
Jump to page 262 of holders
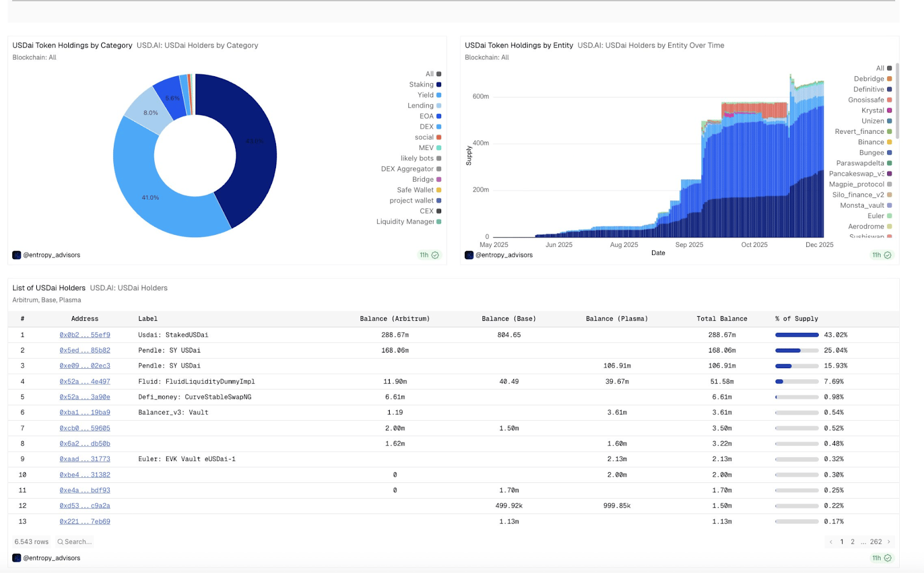876,542
